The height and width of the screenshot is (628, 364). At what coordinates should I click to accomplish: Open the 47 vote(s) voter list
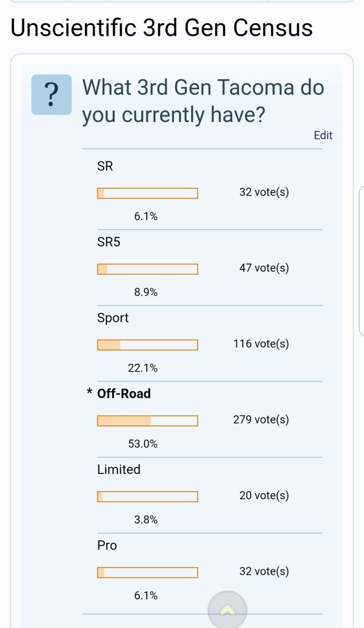[264, 268]
